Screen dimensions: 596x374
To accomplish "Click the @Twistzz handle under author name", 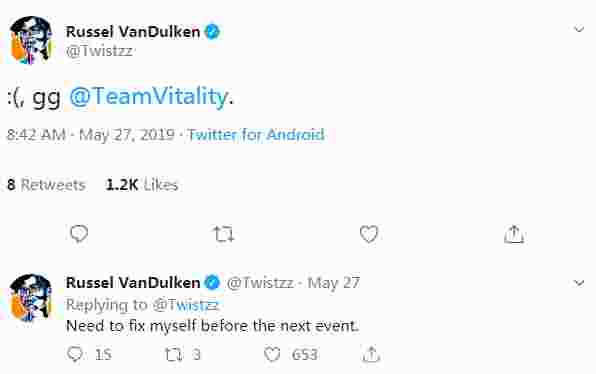I will (99, 51).
